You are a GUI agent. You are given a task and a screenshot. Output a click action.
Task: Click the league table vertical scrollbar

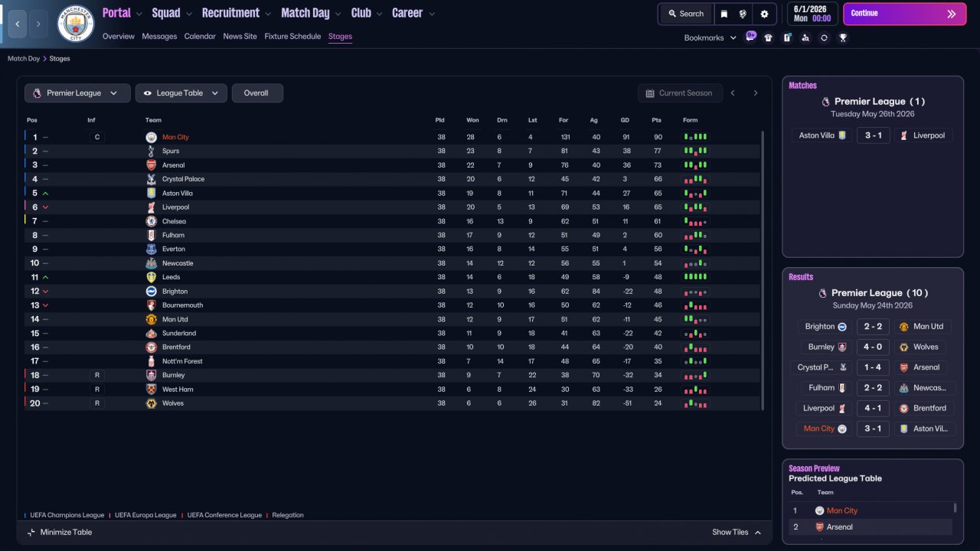coord(763,269)
